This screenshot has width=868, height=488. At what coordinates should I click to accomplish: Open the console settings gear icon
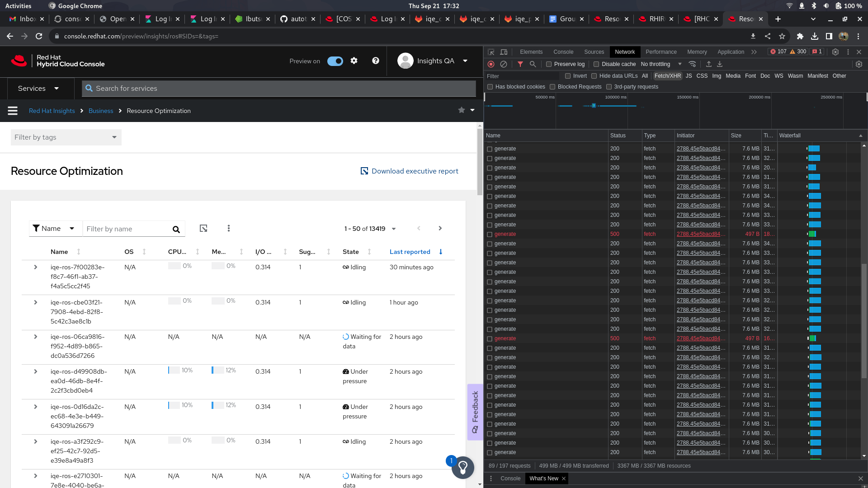pyautogui.click(x=354, y=61)
